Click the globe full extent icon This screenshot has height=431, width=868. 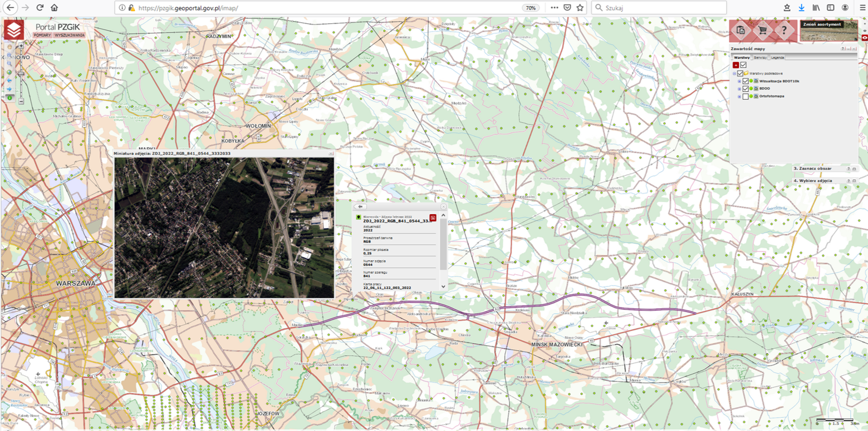(9, 72)
